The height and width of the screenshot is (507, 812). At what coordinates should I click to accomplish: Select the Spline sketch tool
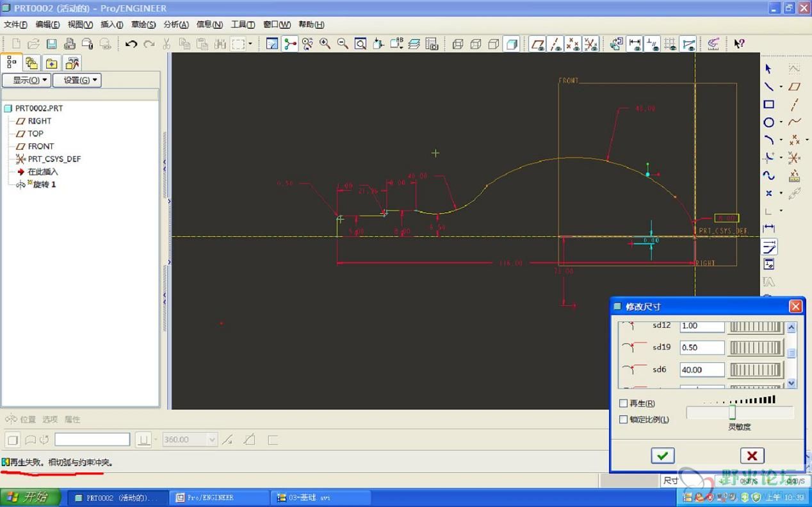[768, 175]
